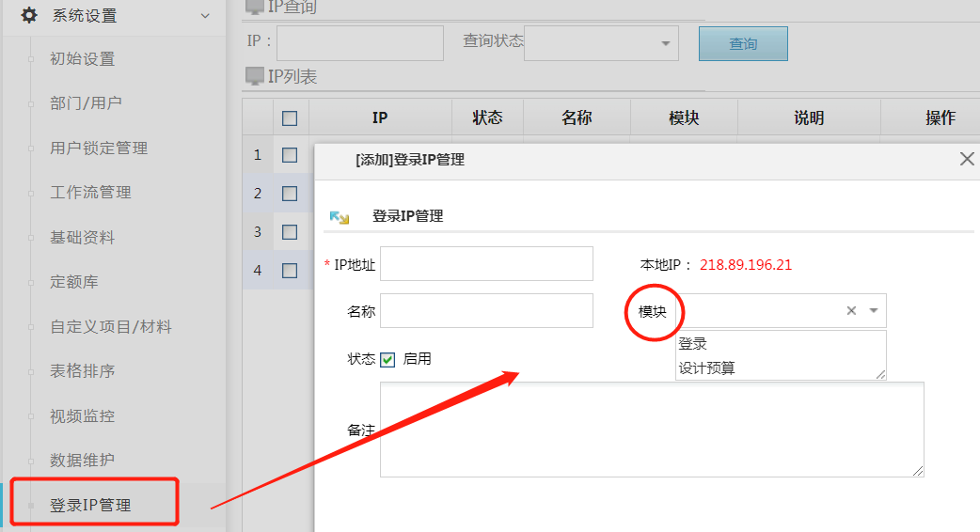Click the system settings gear icon

click(x=29, y=15)
